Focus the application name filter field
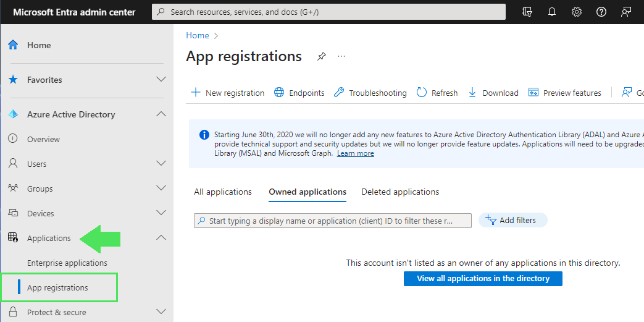 tap(333, 221)
